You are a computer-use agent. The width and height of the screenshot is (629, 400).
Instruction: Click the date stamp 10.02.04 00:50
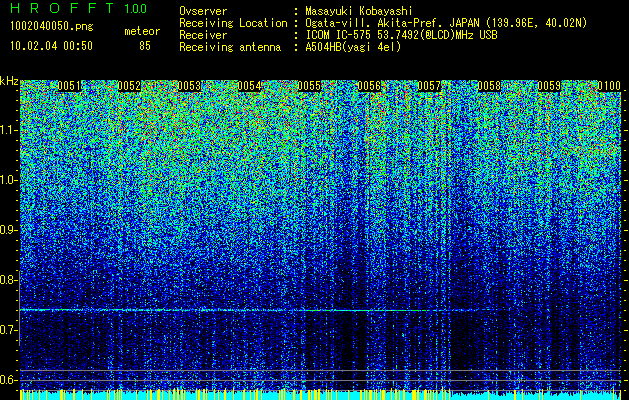(51, 45)
